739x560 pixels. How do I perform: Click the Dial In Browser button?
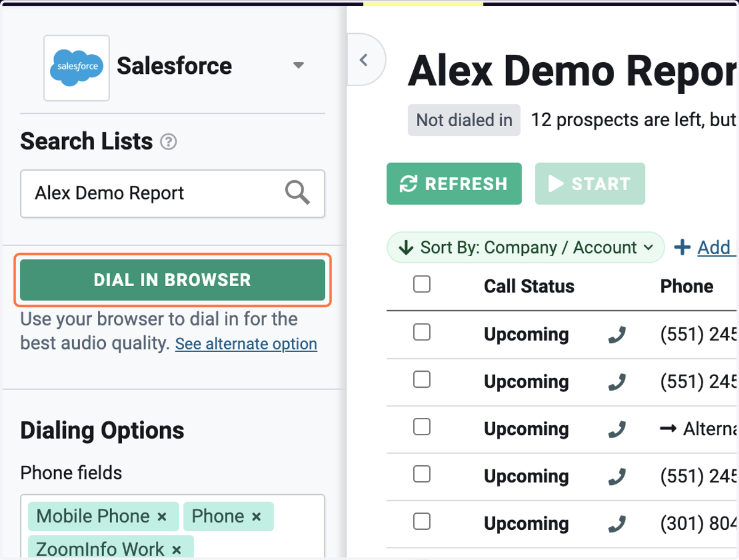click(x=172, y=280)
